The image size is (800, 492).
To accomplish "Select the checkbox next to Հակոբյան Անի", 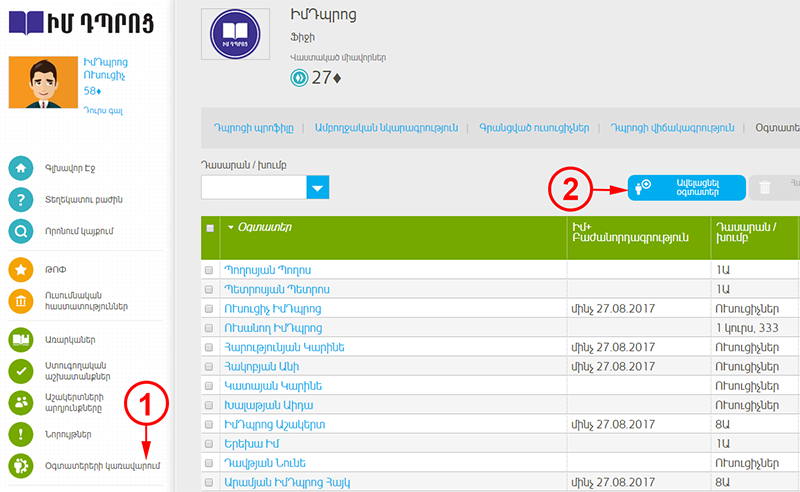I will [209, 366].
